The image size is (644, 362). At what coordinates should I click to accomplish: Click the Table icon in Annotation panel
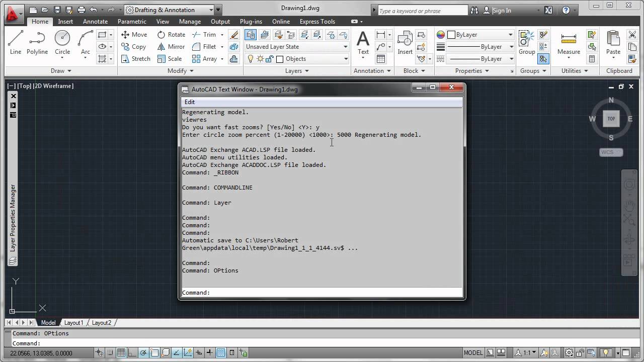coord(381,59)
